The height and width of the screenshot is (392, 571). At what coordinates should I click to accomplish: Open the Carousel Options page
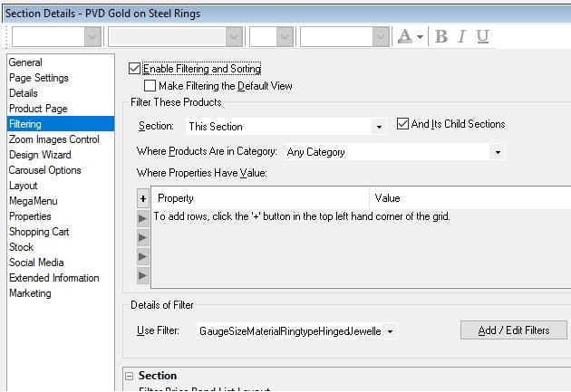pos(45,170)
